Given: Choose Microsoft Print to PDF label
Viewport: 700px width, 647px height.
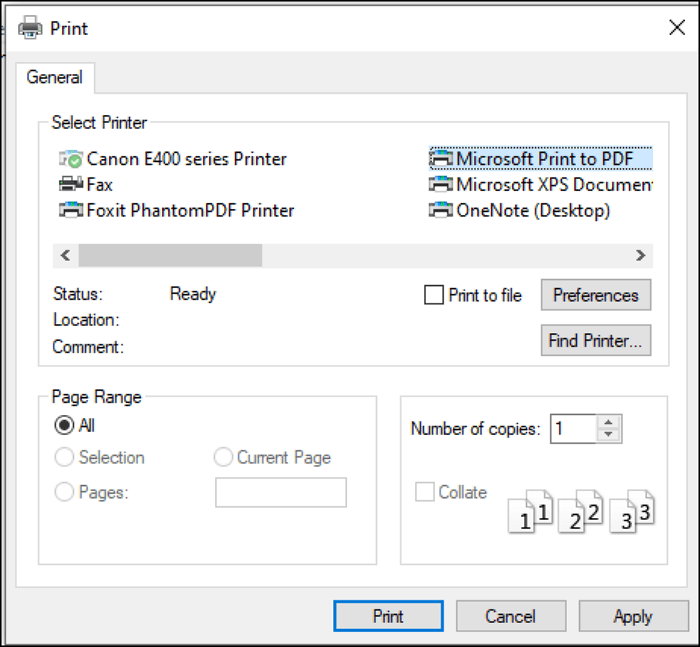Looking at the screenshot, I should [x=545, y=159].
